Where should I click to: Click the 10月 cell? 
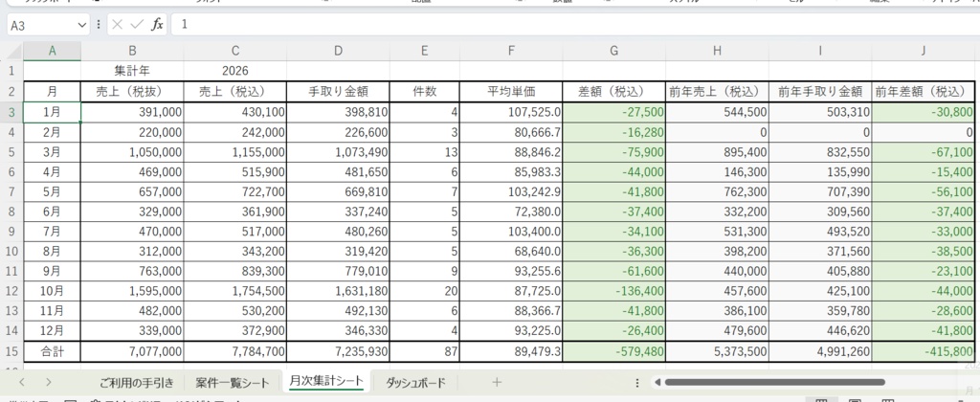(52, 291)
